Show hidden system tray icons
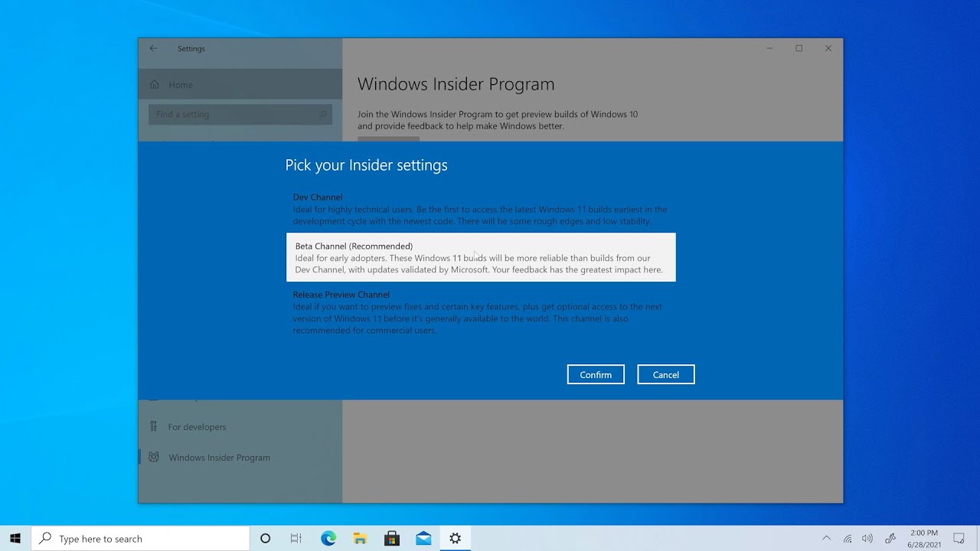 pyautogui.click(x=826, y=539)
